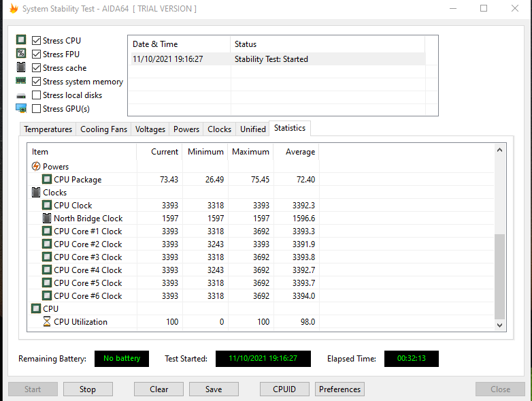Click the Elapsed Time display 00:32:13
The width and height of the screenshot is (532, 401).
411,359
